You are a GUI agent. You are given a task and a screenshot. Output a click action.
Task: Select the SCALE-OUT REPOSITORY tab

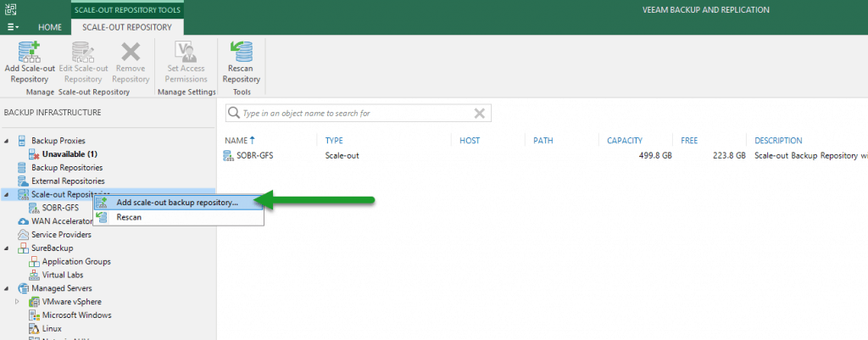[127, 27]
